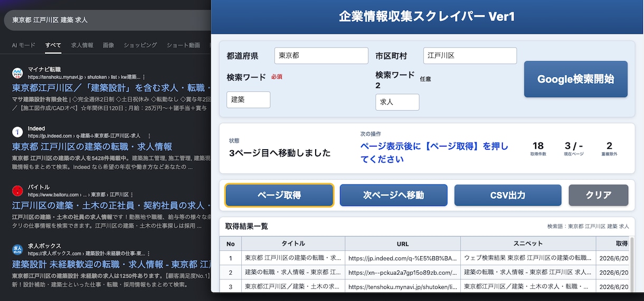Click the tenshoku.mynavi.jp URL cell in table

tap(403, 287)
